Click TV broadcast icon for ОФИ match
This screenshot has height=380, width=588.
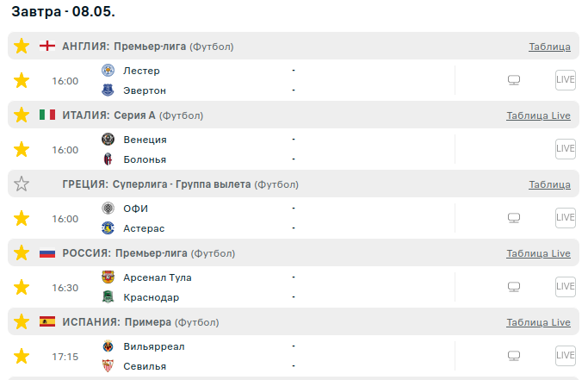[514, 218]
